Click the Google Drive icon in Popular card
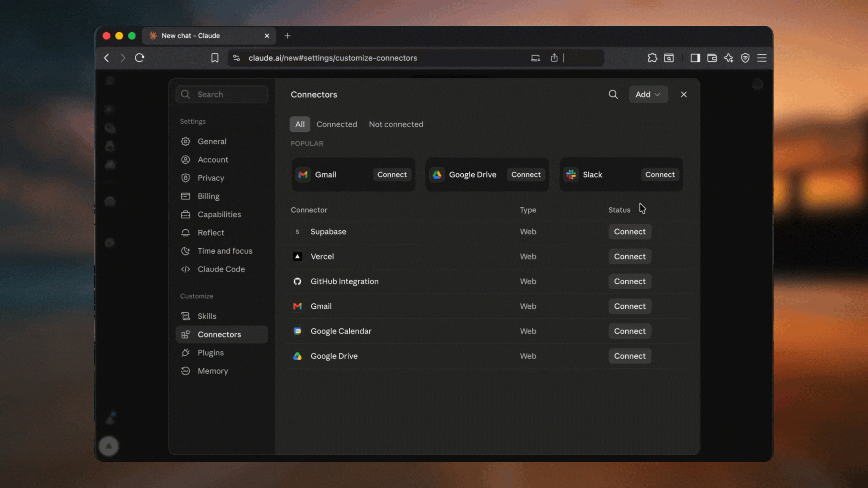The height and width of the screenshot is (488, 868). [437, 174]
